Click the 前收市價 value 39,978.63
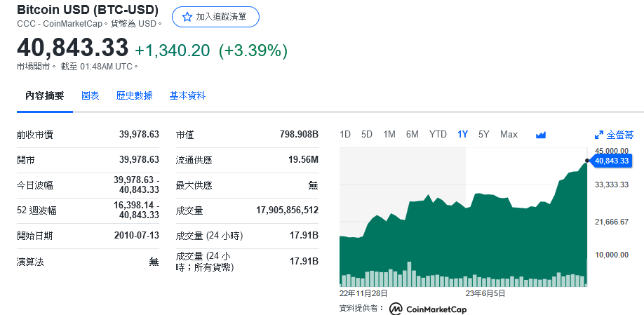 139,134
